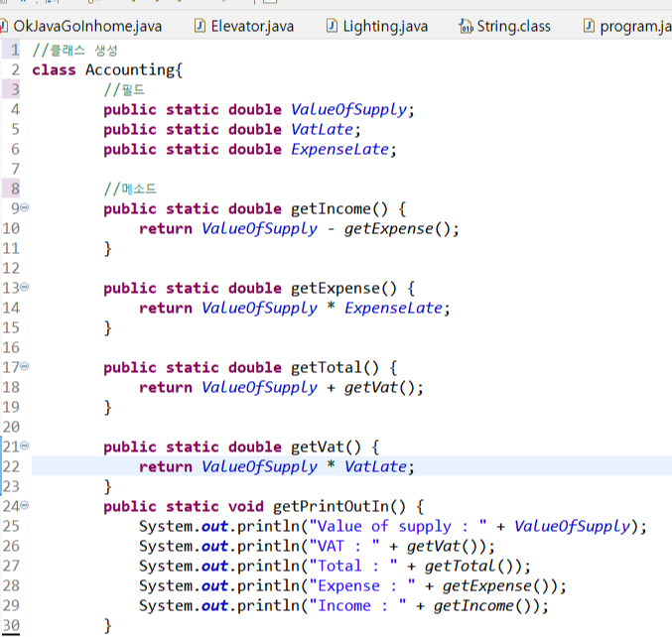
Task: Collapse the getTotal() method fold marker
Action: tap(25, 366)
